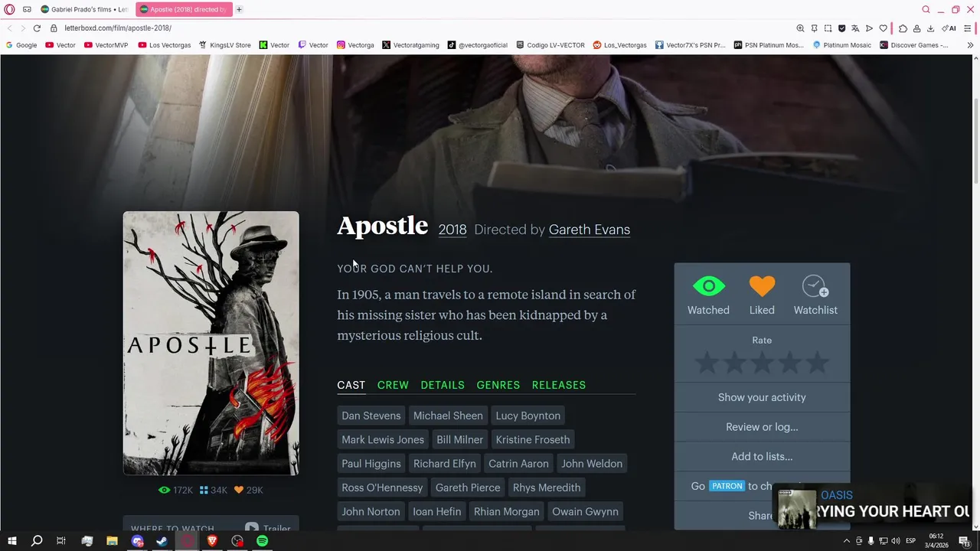This screenshot has width=980, height=551.
Task: Play the Trailer
Action: (268, 528)
